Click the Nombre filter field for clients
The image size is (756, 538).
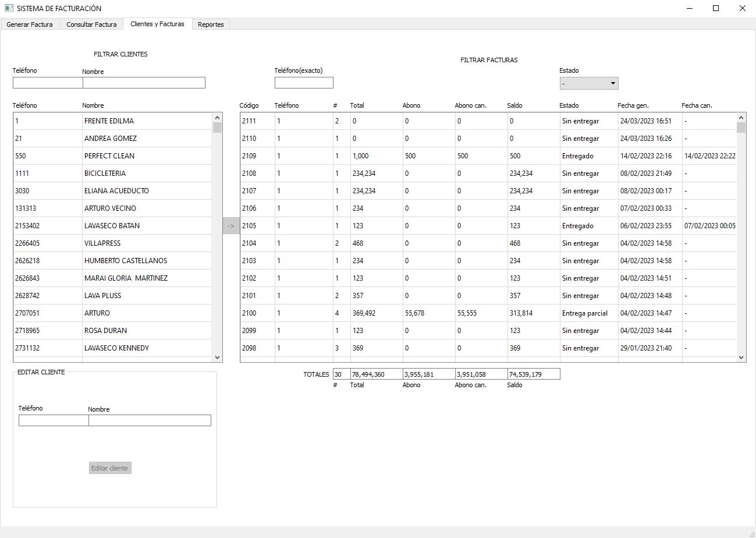point(144,83)
